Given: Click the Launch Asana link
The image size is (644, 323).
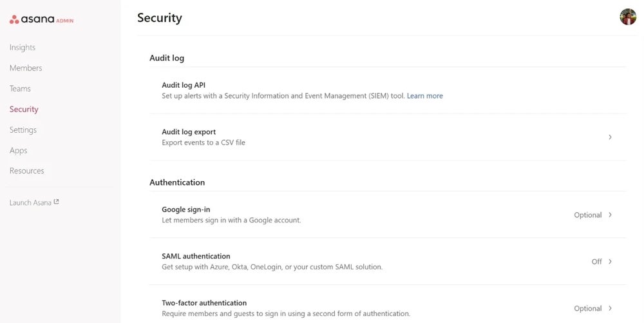Looking at the screenshot, I should pos(30,202).
